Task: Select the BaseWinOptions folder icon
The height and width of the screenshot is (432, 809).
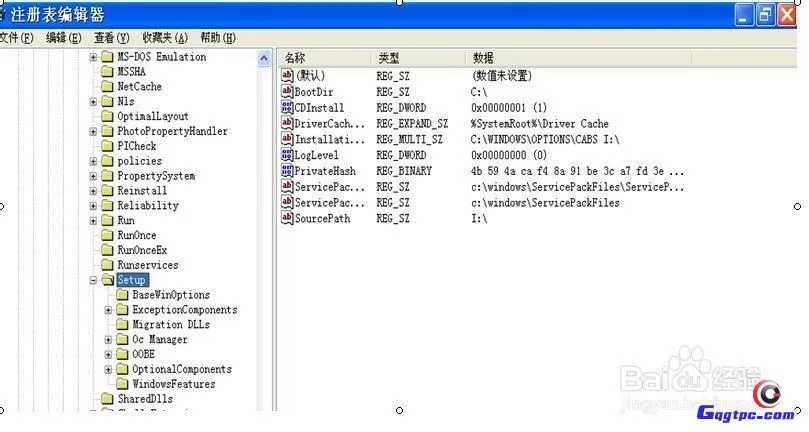Action: 123,295
